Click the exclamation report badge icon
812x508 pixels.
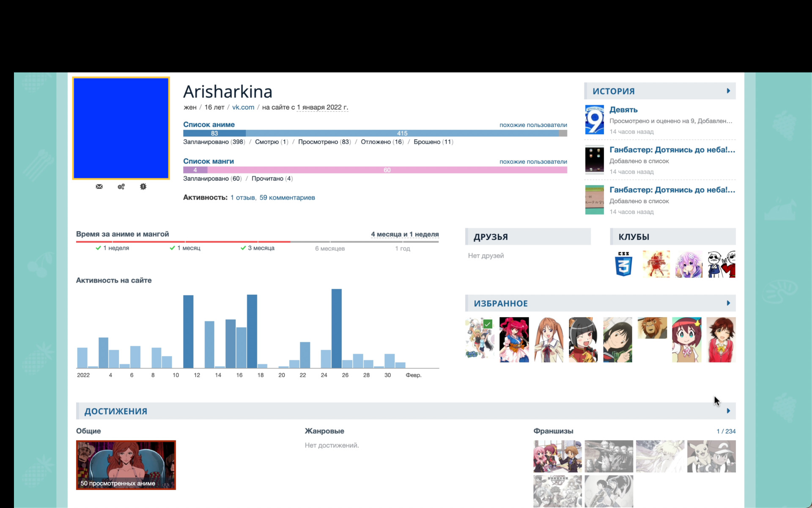pos(143,187)
